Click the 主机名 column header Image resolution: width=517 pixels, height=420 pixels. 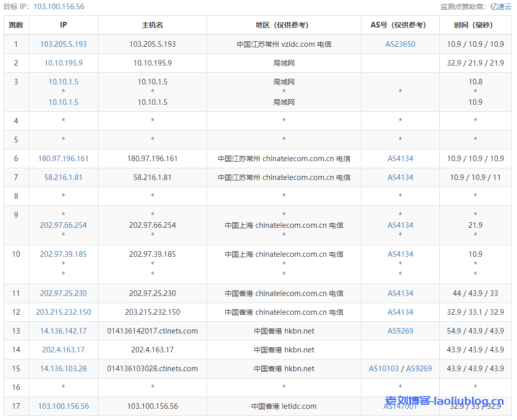coord(153,25)
